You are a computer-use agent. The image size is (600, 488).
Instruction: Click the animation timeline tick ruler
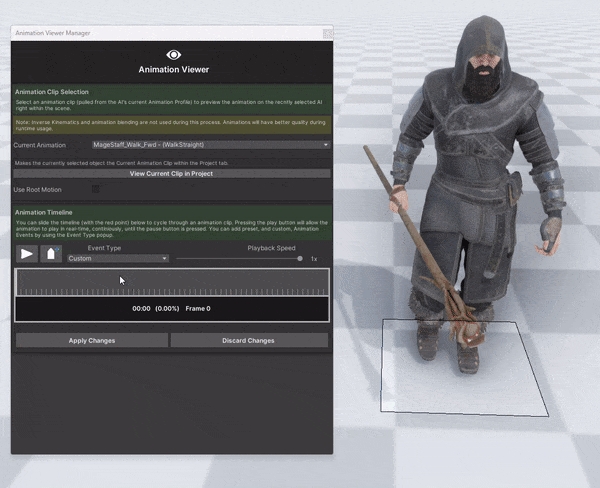tap(171, 291)
